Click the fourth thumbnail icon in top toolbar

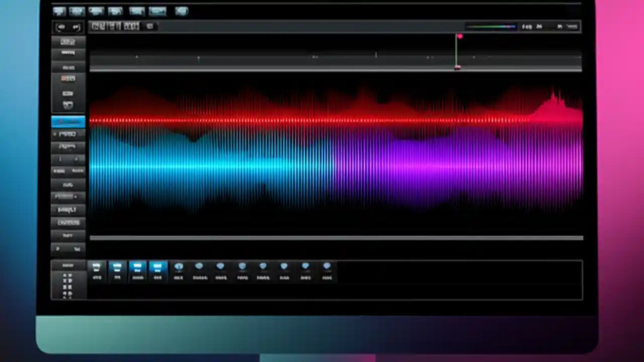116,11
